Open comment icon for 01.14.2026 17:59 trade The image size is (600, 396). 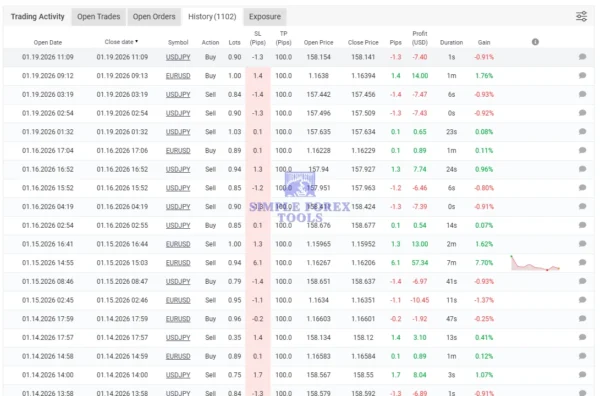(582, 319)
